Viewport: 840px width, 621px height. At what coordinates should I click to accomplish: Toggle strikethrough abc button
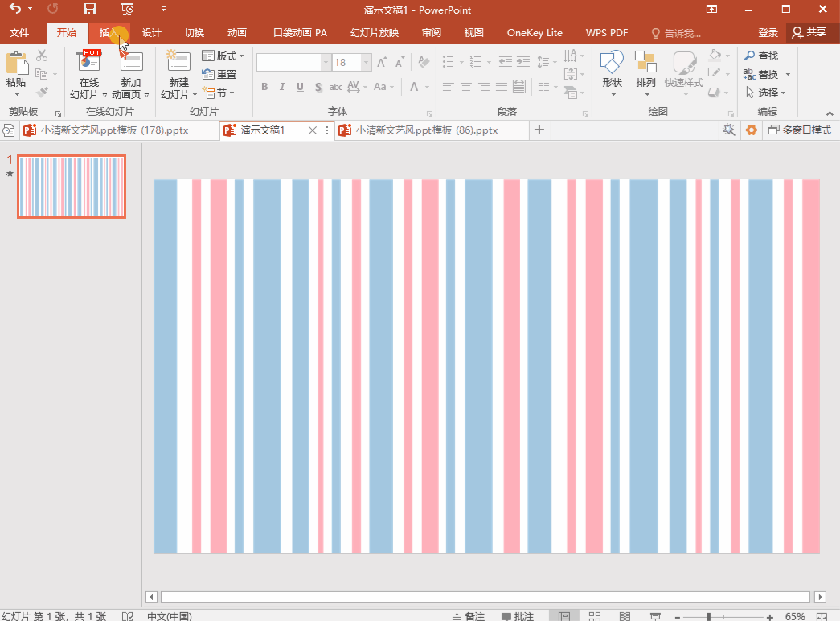336,86
